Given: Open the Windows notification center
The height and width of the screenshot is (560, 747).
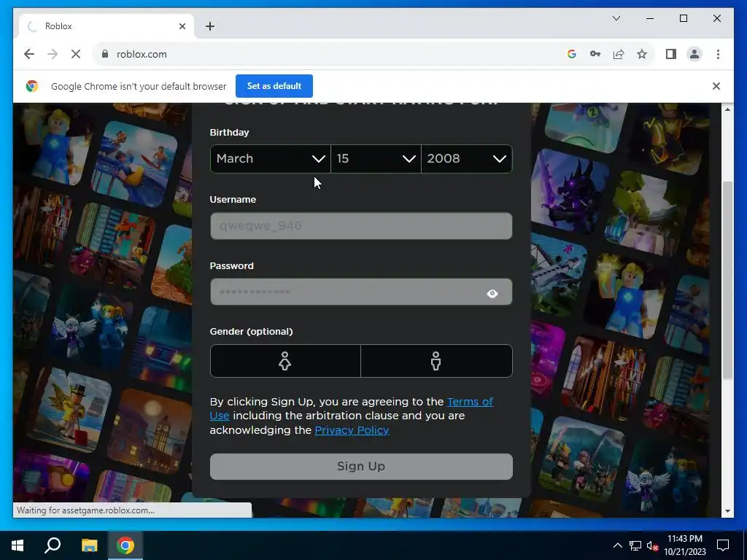Looking at the screenshot, I should pos(723,545).
